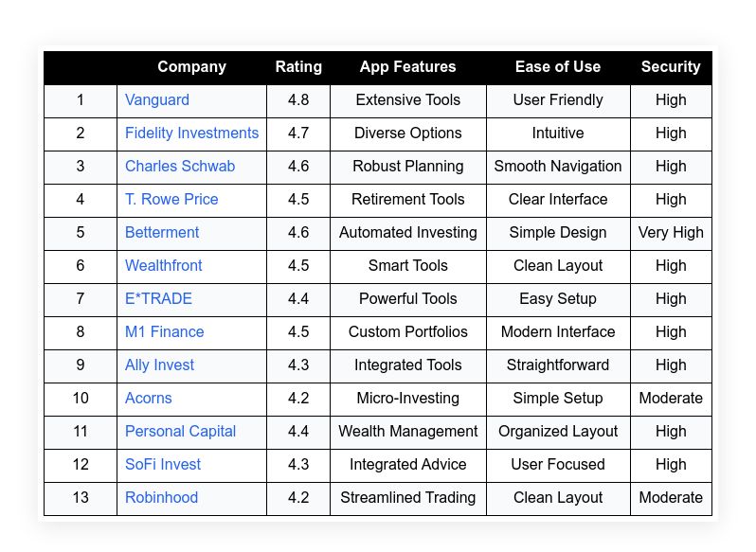Image resolution: width=756 pixels, height=552 pixels.
Task: Click the Wealthfront company link
Action: [164, 266]
